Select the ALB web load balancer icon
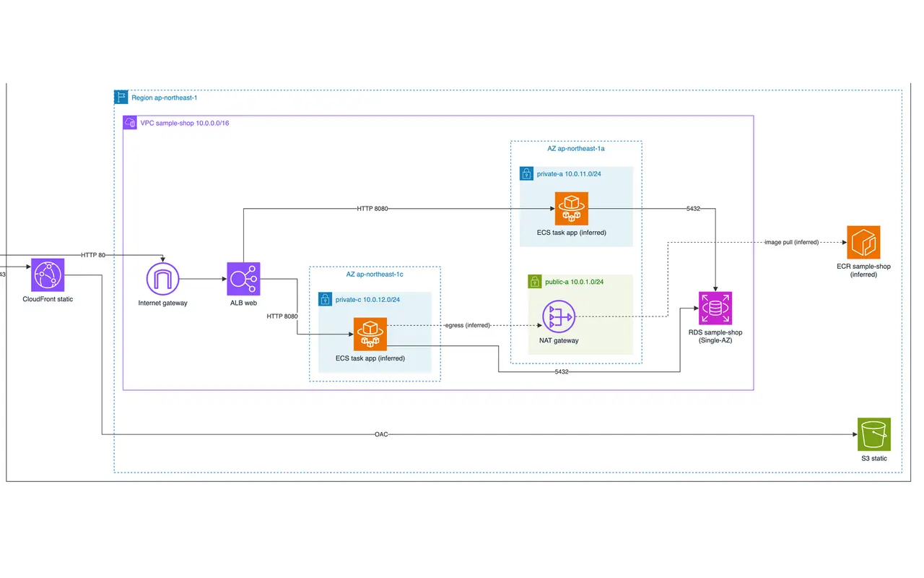The height and width of the screenshot is (578, 924). tap(244, 279)
